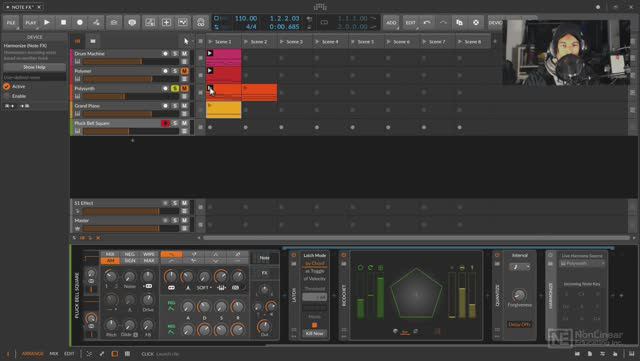Toggle Solo on the Polysynth track
The image size is (640, 361).
(175, 89)
